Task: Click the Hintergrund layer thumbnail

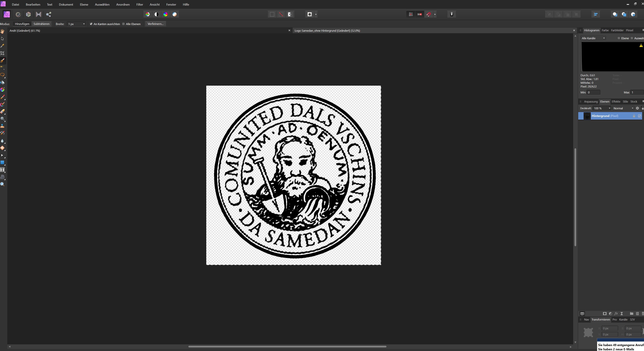Action: pos(587,116)
